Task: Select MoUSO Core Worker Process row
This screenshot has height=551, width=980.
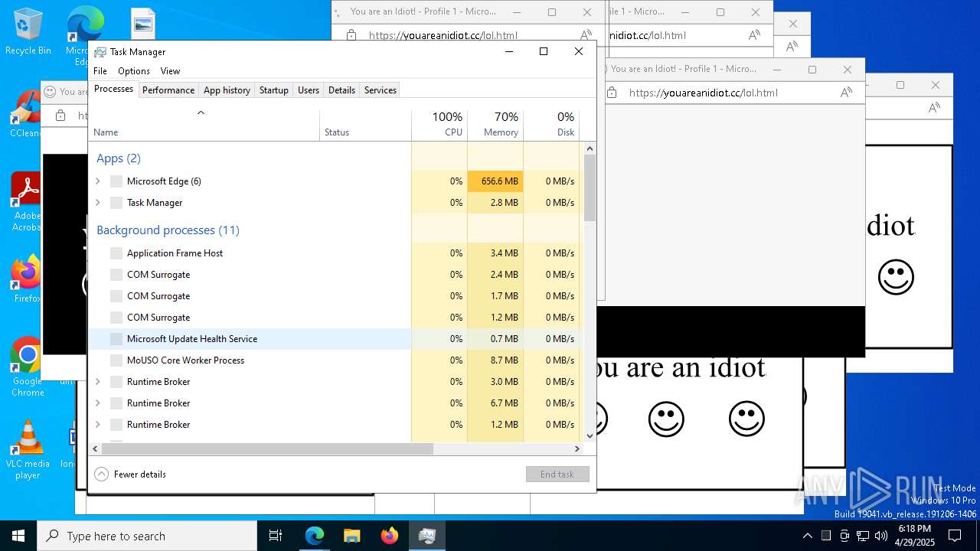Action: click(x=334, y=360)
